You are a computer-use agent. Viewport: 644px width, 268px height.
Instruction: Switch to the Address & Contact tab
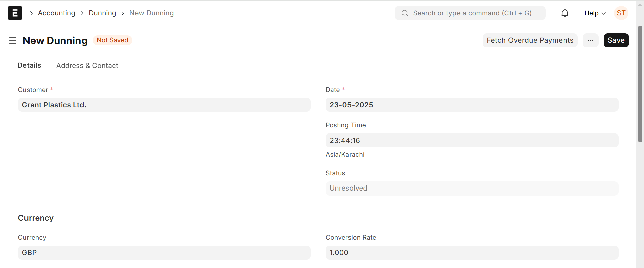coord(87,66)
